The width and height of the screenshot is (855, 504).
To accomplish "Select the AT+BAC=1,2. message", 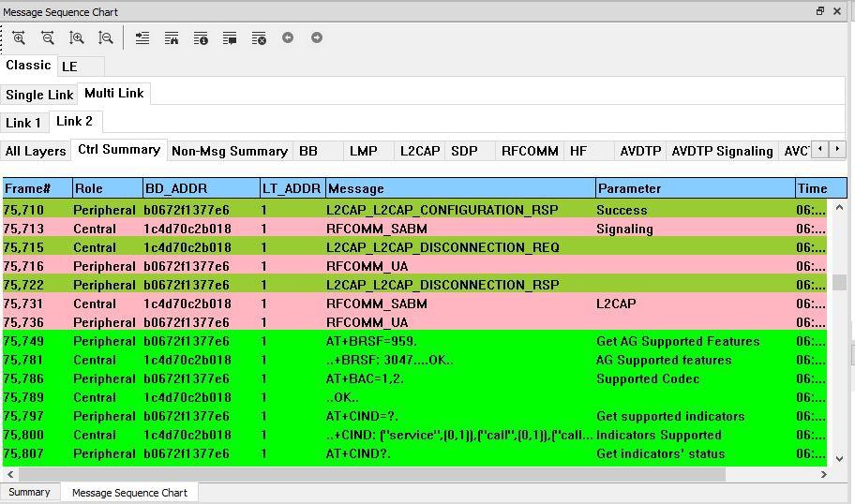I will click(365, 378).
